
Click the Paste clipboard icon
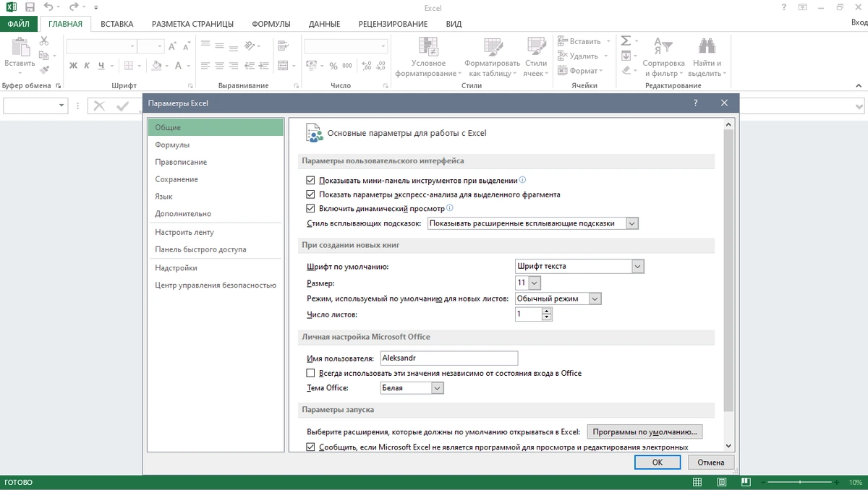pyautogui.click(x=20, y=48)
